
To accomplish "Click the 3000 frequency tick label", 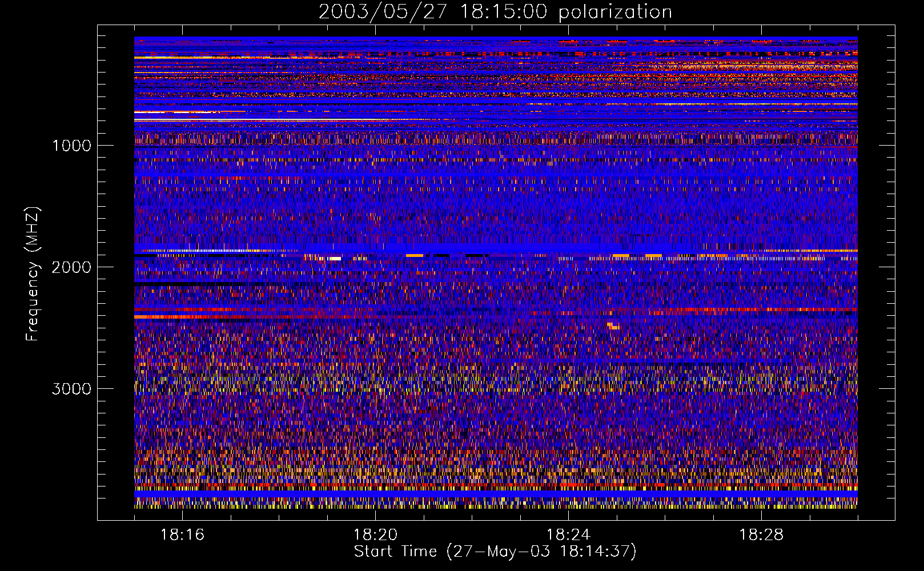I will (x=72, y=389).
